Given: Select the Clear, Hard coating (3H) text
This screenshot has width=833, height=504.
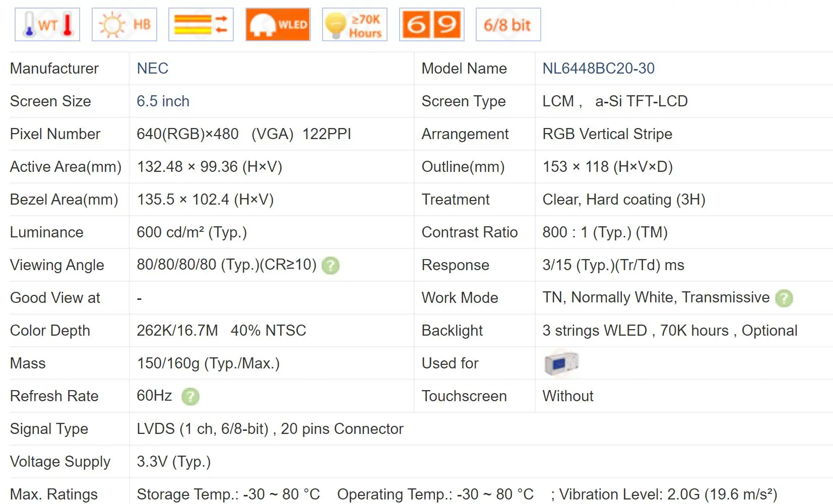Looking at the screenshot, I should click(x=624, y=200).
